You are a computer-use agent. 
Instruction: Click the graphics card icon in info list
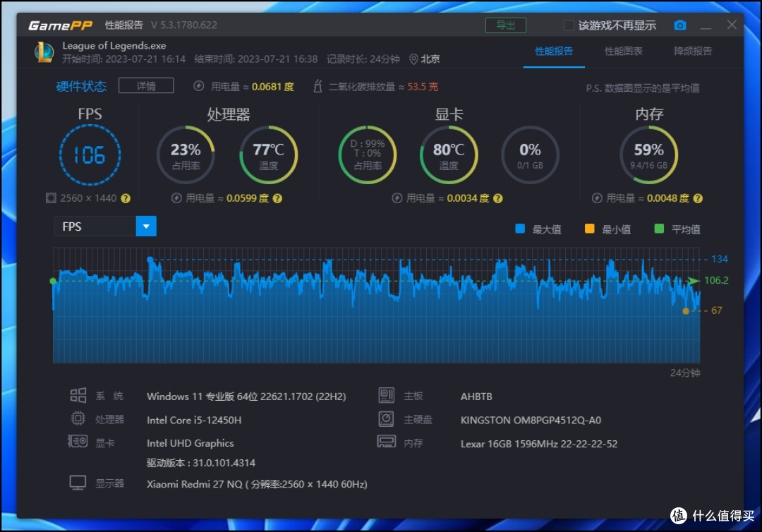click(78, 442)
